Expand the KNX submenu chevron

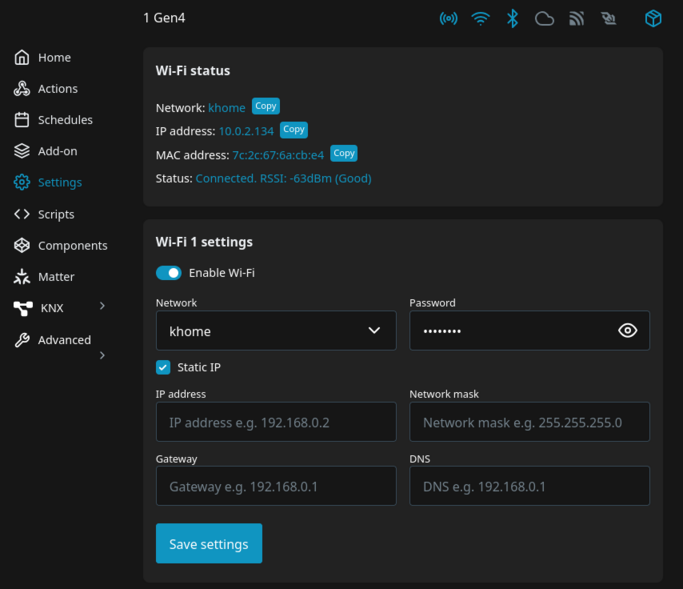pos(102,306)
